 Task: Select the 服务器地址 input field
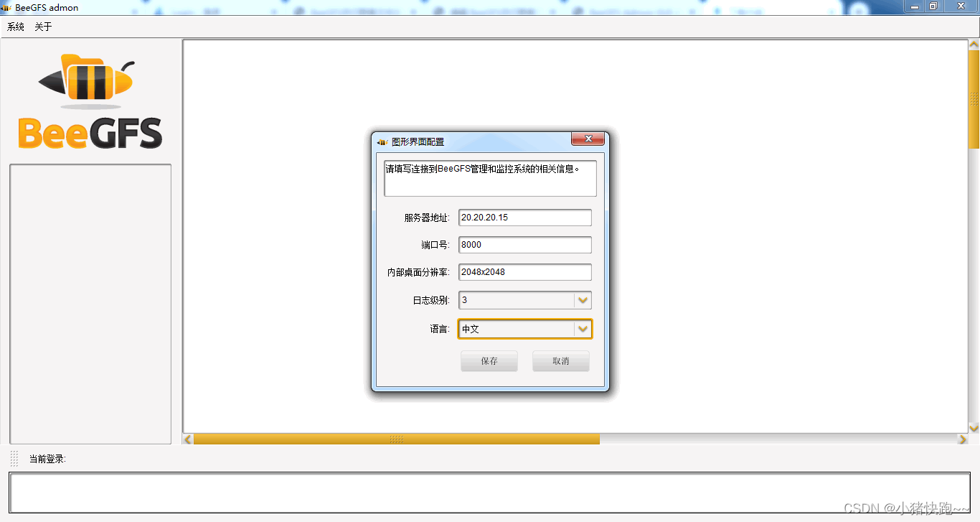524,217
